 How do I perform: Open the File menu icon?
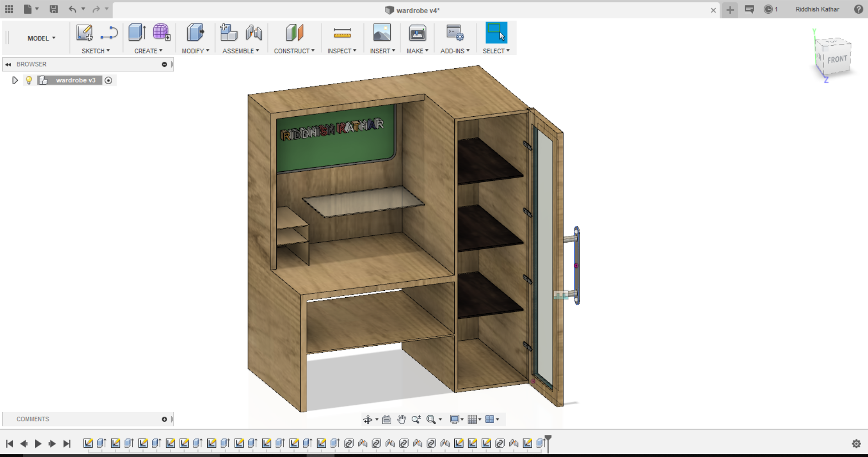coord(28,9)
